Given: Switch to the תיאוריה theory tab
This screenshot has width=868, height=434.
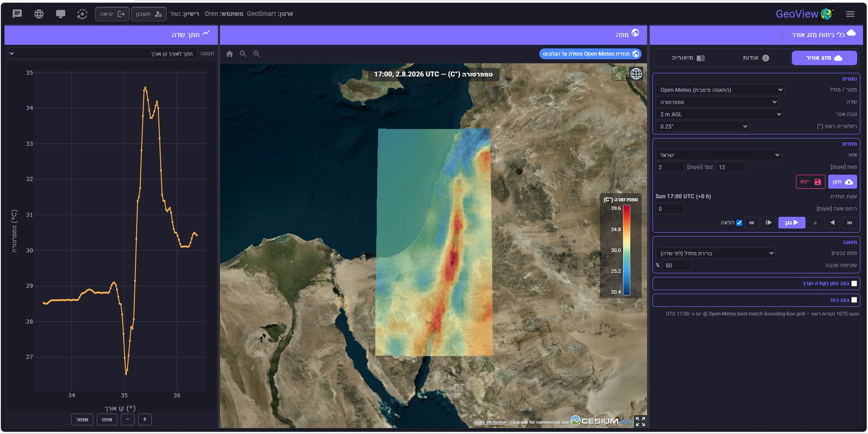Looking at the screenshot, I should click(x=688, y=58).
